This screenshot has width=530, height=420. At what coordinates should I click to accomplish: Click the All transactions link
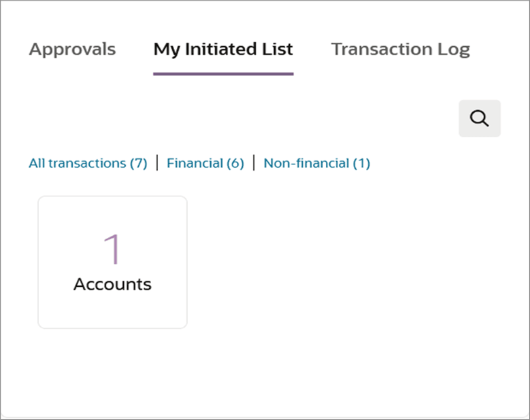(x=88, y=163)
